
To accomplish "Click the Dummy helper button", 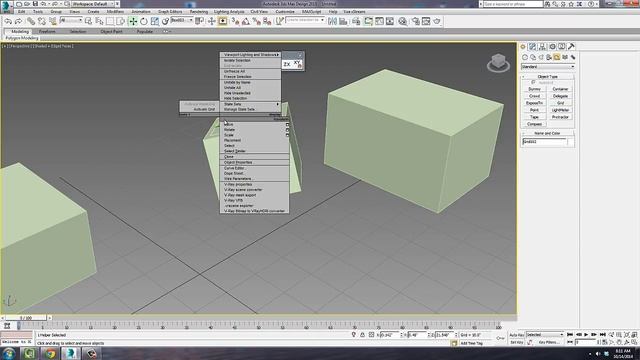I will 534,89.
